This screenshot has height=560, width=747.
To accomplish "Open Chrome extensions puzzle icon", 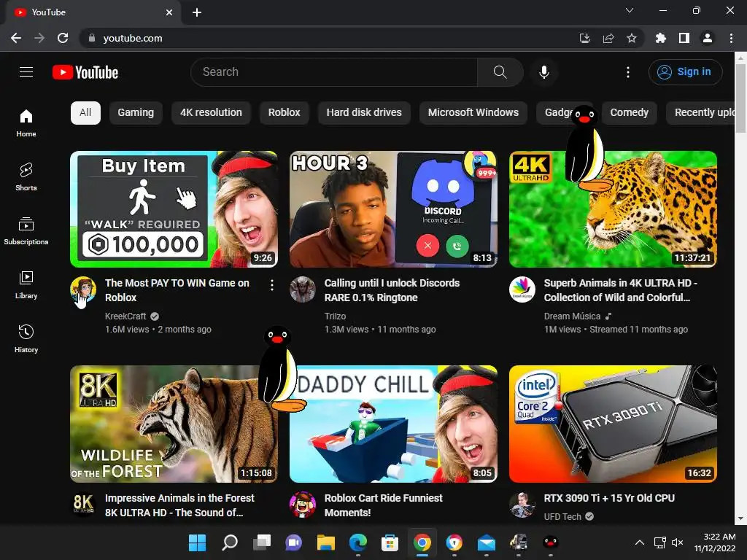I will [x=660, y=38].
